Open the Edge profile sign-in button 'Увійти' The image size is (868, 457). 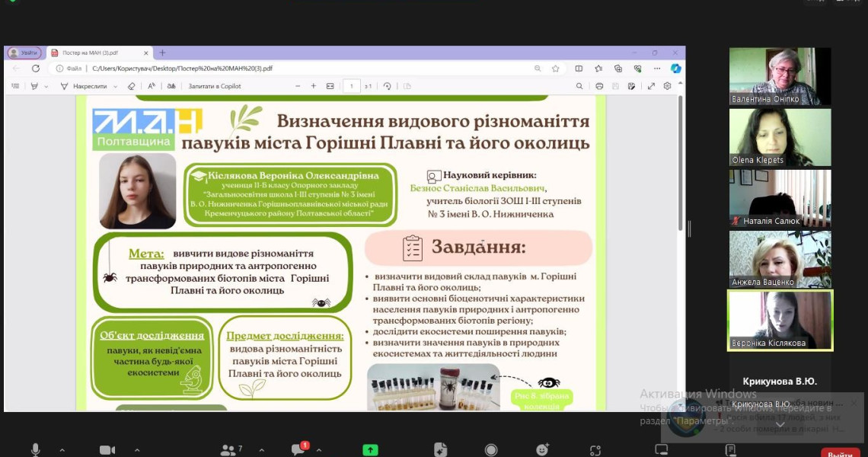coord(24,53)
